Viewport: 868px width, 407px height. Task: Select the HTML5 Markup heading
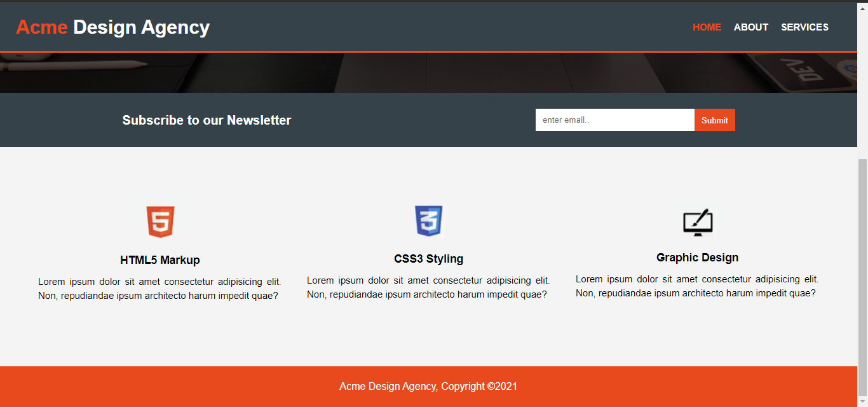[x=160, y=260]
